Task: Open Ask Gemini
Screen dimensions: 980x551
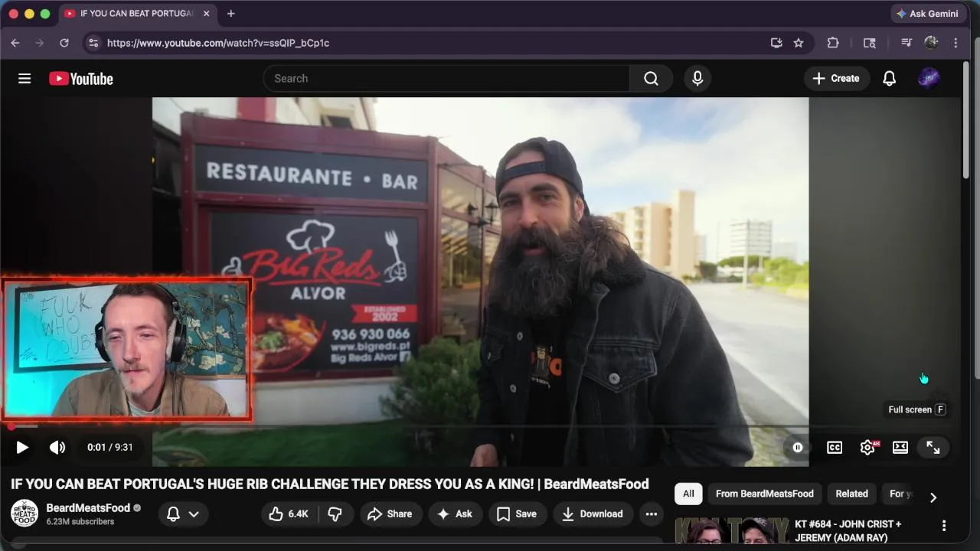Action: point(927,14)
